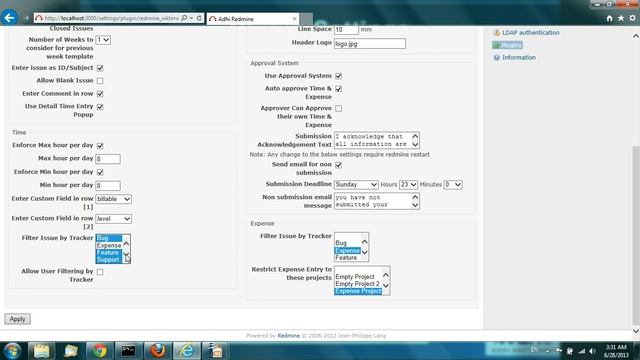Open Submission Deadline Hours dropdown
This screenshot has height=360, width=640.
tap(408, 185)
